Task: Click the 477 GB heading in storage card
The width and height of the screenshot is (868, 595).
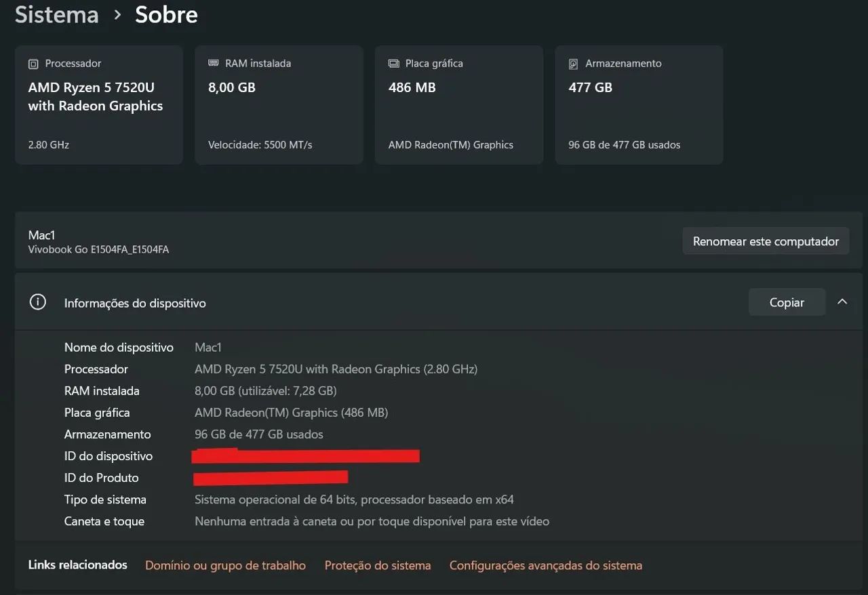Action: tap(590, 87)
